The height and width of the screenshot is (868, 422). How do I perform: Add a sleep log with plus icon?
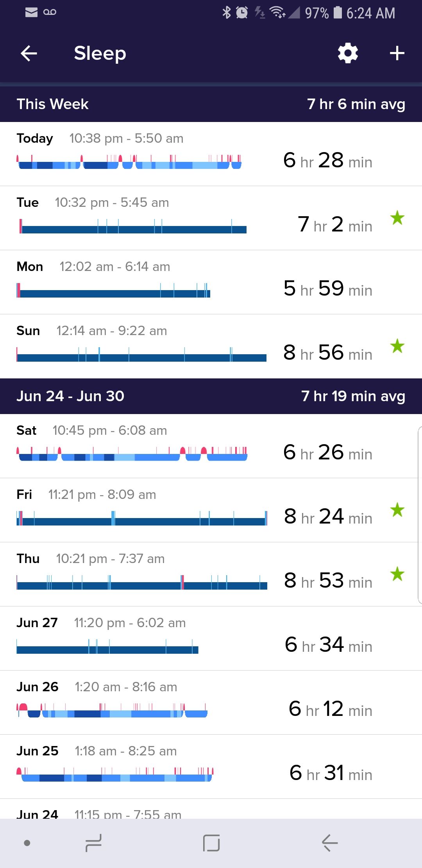(397, 54)
